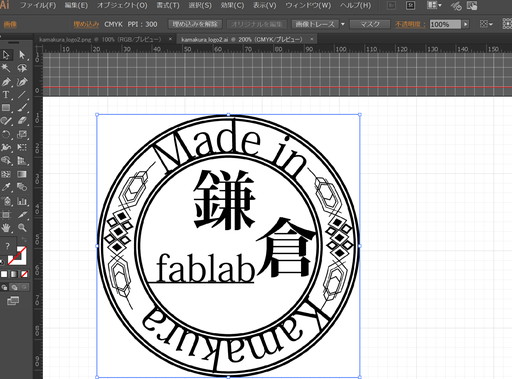
Task: Set paint mode to Gradient
Action: [14, 274]
